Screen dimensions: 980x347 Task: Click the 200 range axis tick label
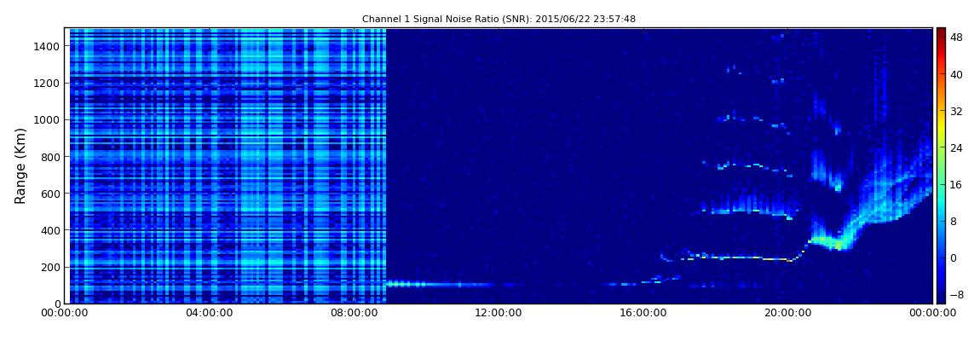coord(50,267)
